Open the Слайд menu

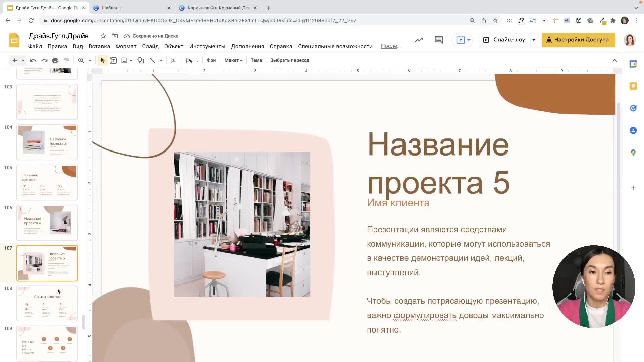click(x=150, y=46)
